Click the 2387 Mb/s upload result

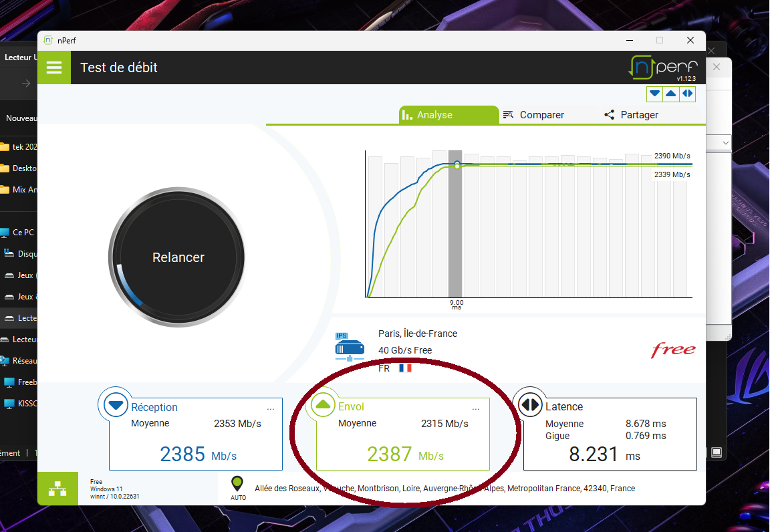pos(405,454)
